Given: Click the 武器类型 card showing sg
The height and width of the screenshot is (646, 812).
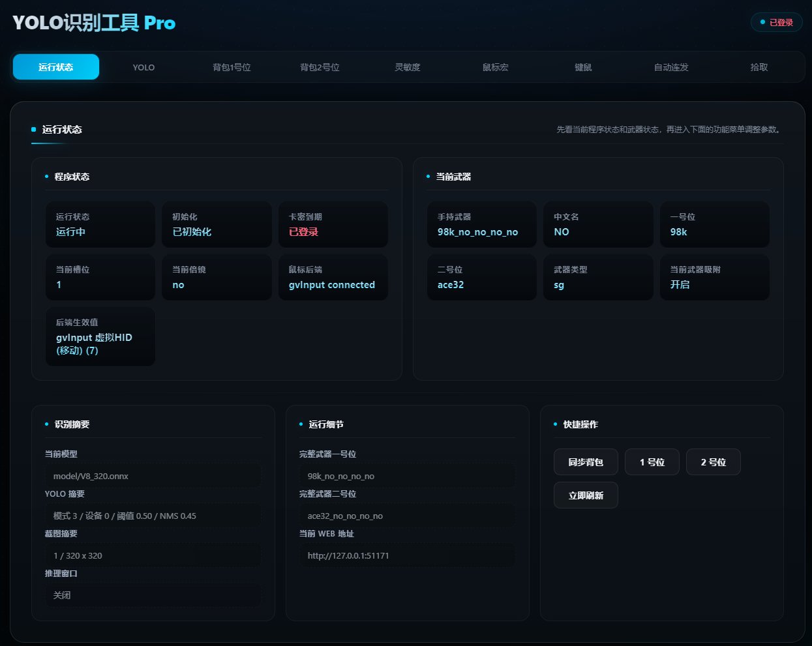Looking at the screenshot, I should [598, 277].
